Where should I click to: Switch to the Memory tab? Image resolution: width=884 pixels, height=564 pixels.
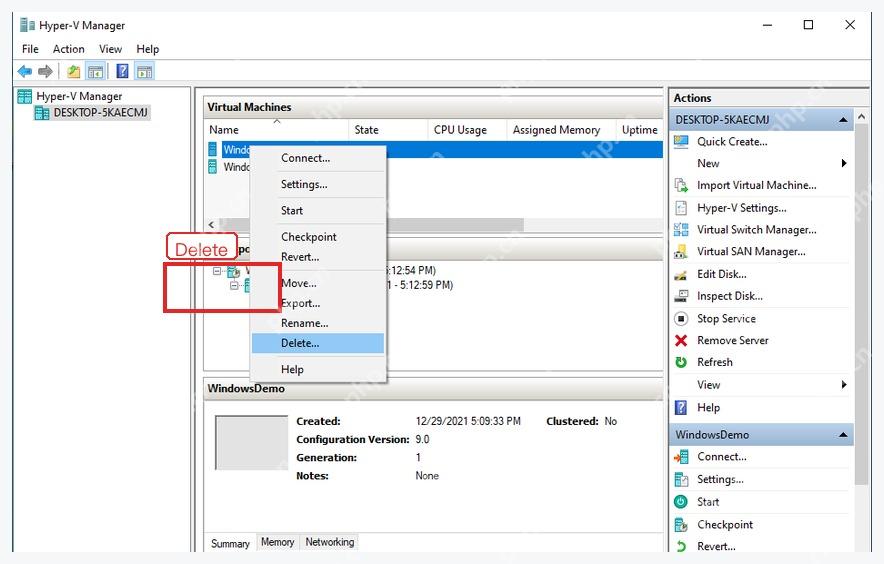click(x=277, y=542)
